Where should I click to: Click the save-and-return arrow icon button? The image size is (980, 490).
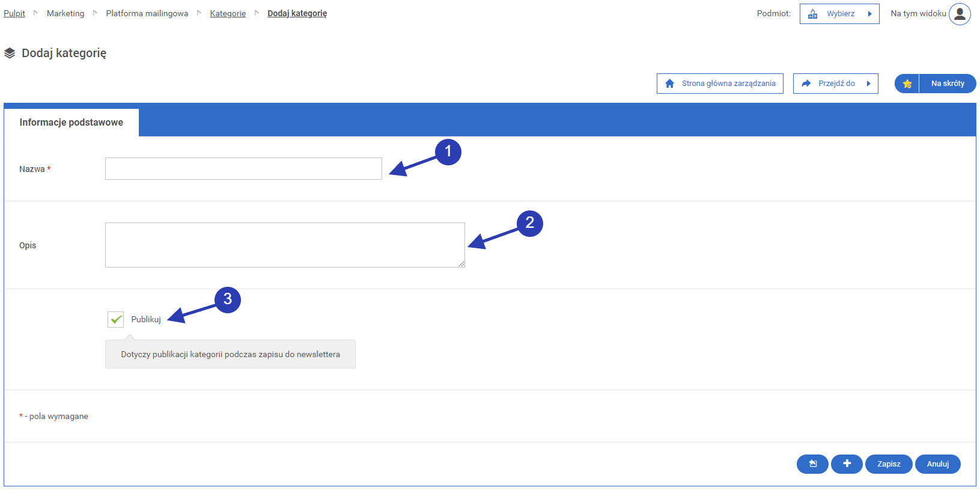click(x=812, y=464)
